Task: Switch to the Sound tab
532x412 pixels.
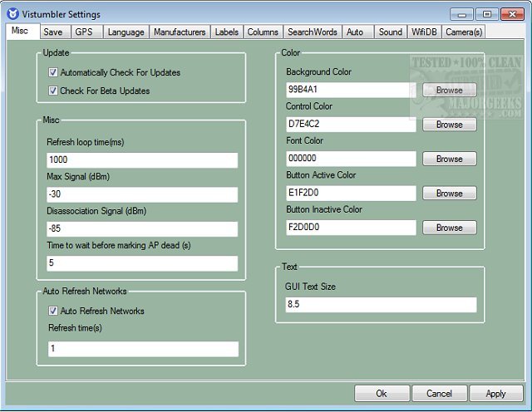Action: (x=391, y=32)
